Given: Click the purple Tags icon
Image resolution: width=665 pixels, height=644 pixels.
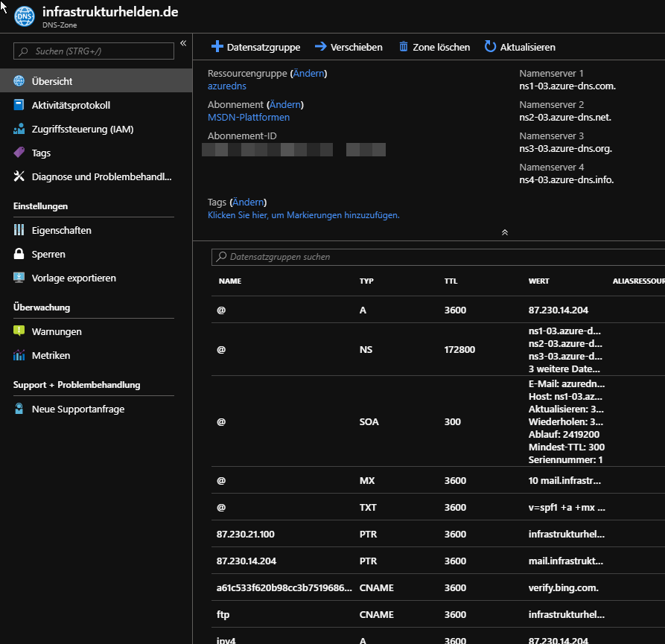Looking at the screenshot, I should tap(19, 153).
